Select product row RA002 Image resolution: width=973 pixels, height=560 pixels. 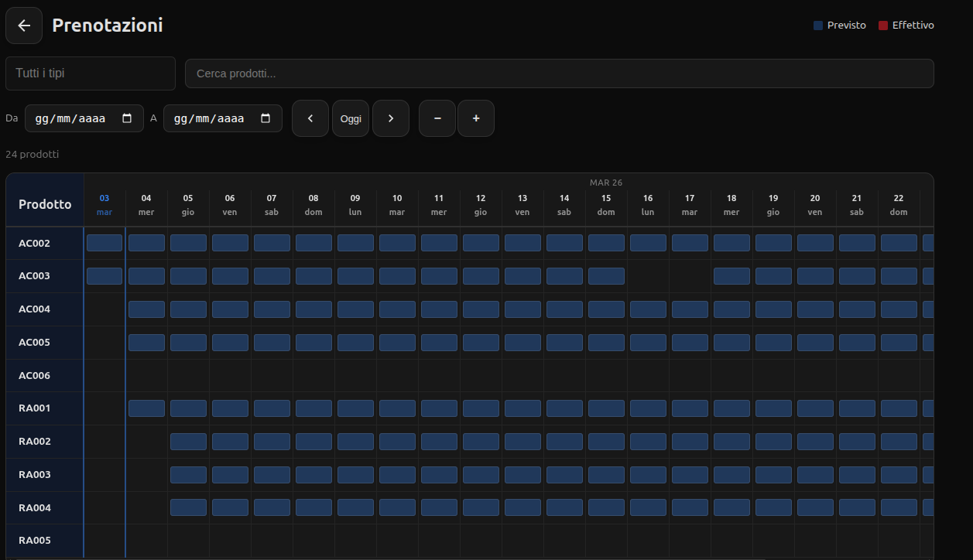point(45,442)
